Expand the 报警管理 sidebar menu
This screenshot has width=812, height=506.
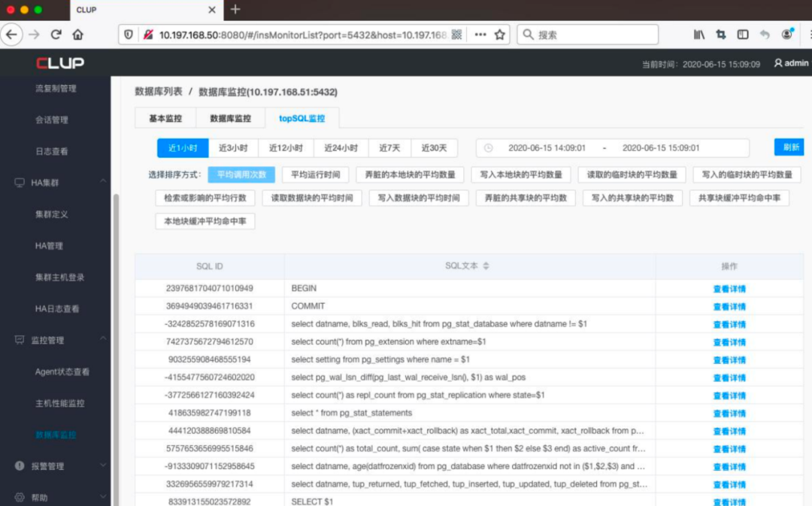pyautogui.click(x=103, y=465)
